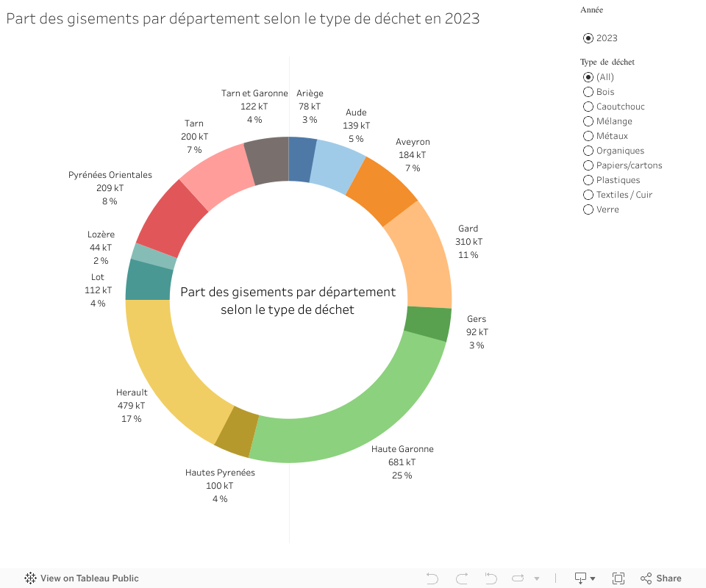This screenshot has width=706, height=588.
Task: Choose the Métaux radio option
Action: tap(588, 136)
